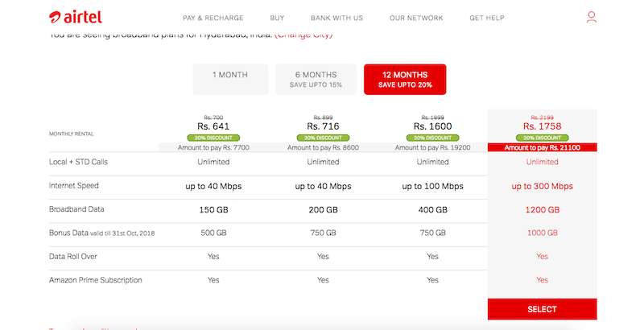The image size is (644, 330).
Task: Click the 150 GB broadband data value
Action: point(213,210)
